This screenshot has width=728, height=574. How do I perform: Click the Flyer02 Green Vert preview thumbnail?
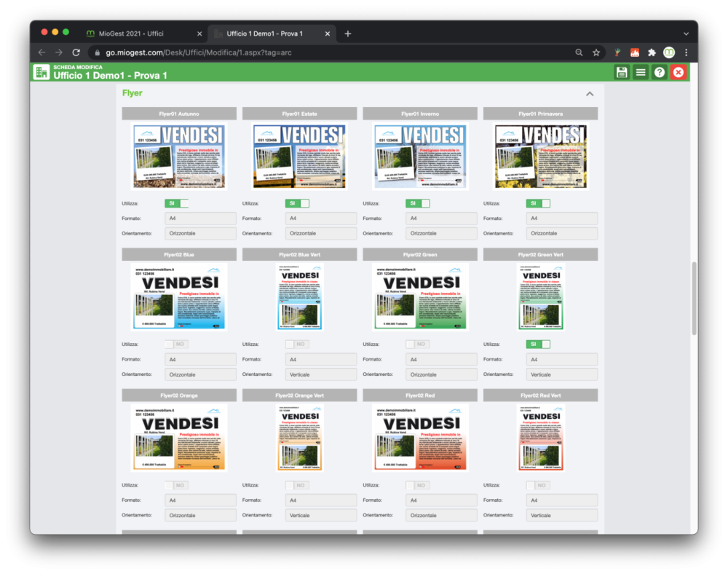(x=540, y=297)
